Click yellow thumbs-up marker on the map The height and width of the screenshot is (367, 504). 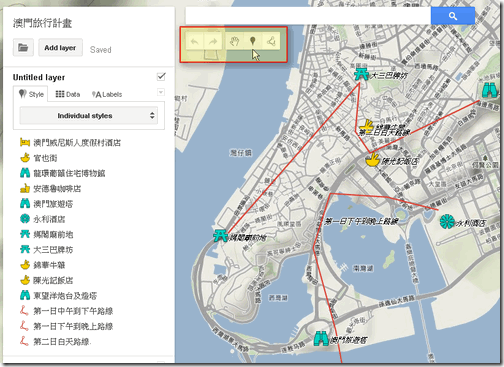pos(366,126)
